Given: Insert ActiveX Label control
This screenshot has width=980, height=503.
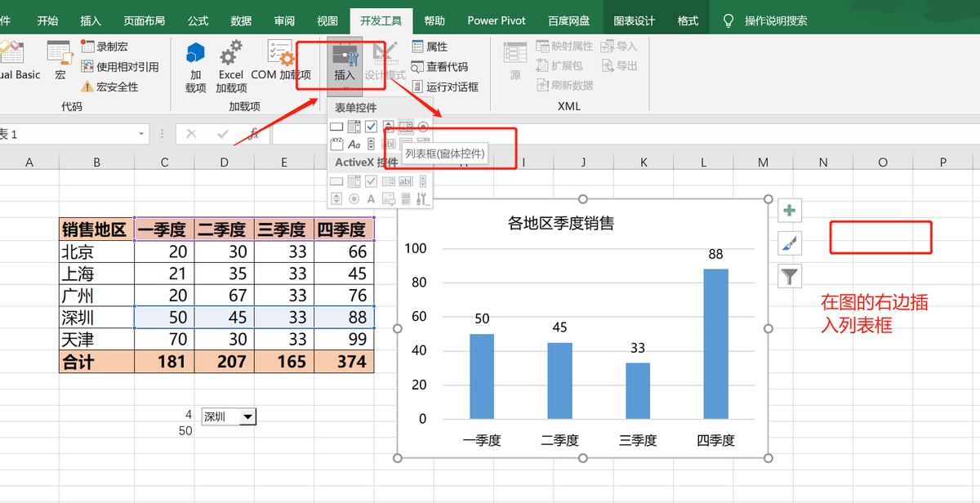Looking at the screenshot, I should 371,199.
